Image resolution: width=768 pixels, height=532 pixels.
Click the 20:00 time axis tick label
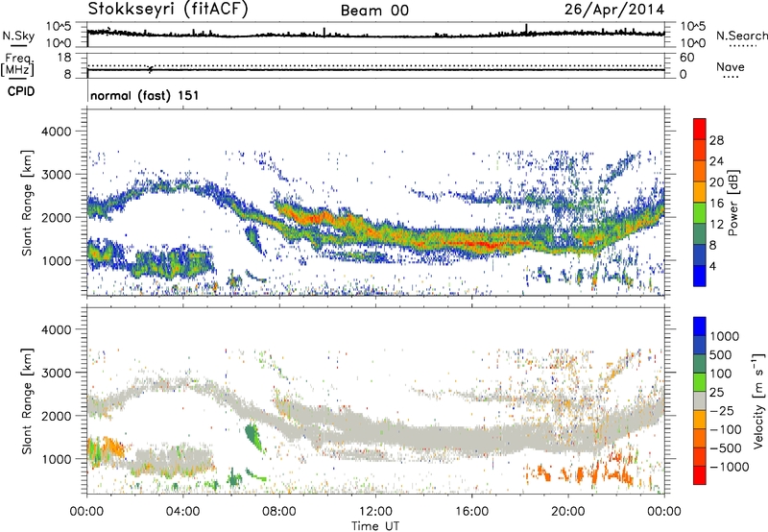(567, 512)
